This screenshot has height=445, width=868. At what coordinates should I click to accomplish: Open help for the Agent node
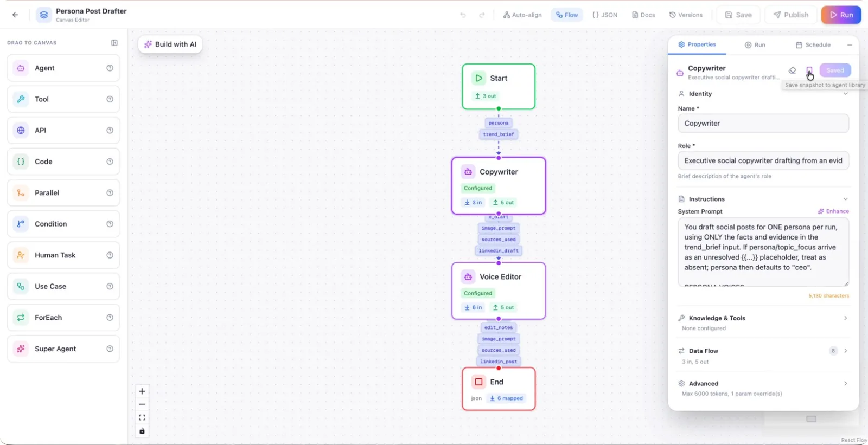tap(110, 68)
